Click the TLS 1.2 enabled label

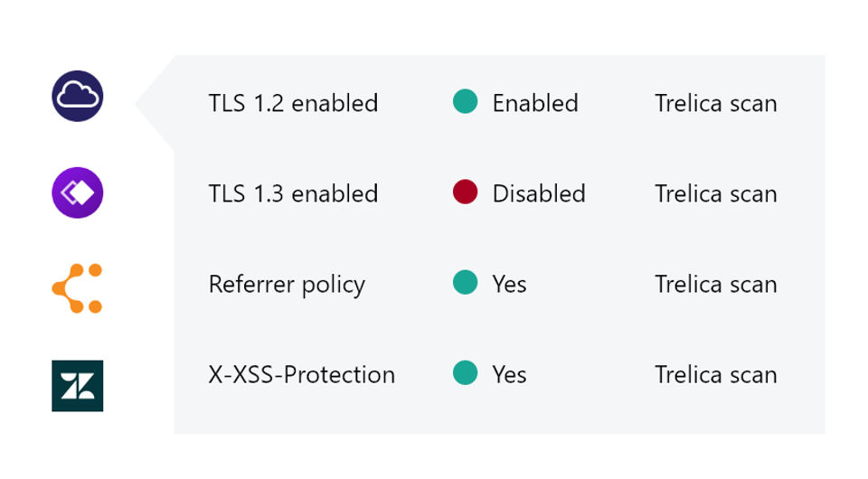point(293,103)
